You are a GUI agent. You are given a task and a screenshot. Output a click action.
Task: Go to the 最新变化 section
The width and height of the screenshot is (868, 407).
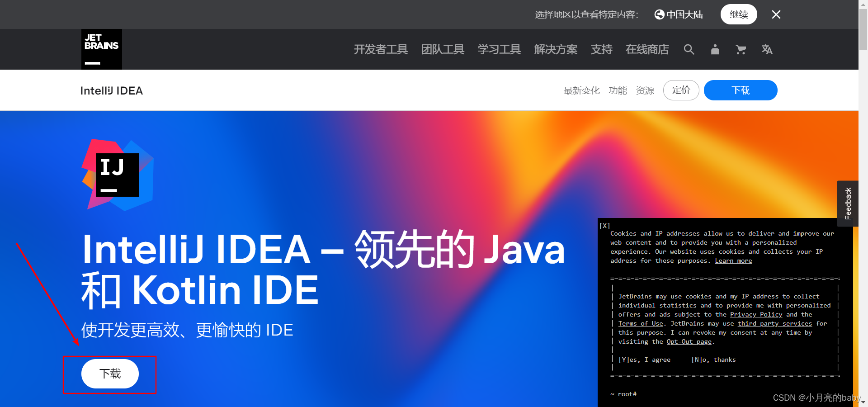click(x=581, y=90)
